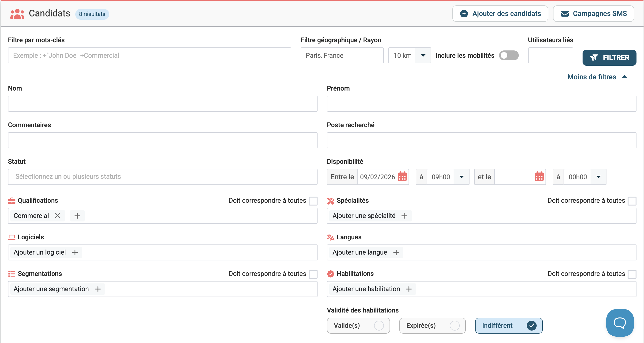Collapse filters with Moins de filtres
Screen dimensions: 644x343
[597, 77]
